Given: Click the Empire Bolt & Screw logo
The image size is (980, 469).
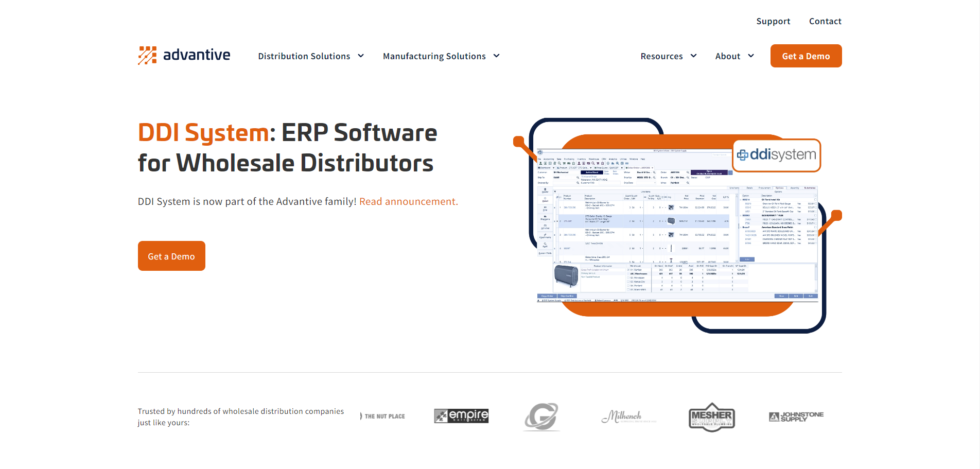Looking at the screenshot, I should click(461, 415).
